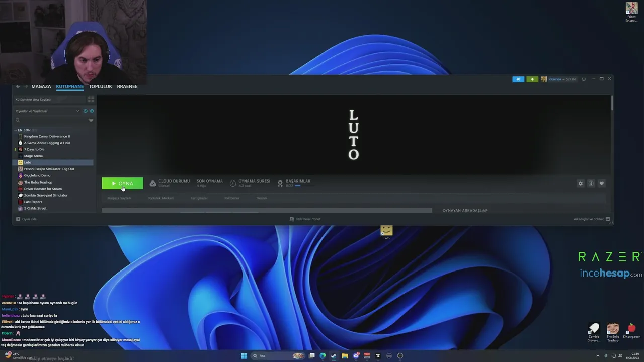Open Zombie Graveyard desktop shortcut
Screen dimensions: 644x362
click(594, 332)
